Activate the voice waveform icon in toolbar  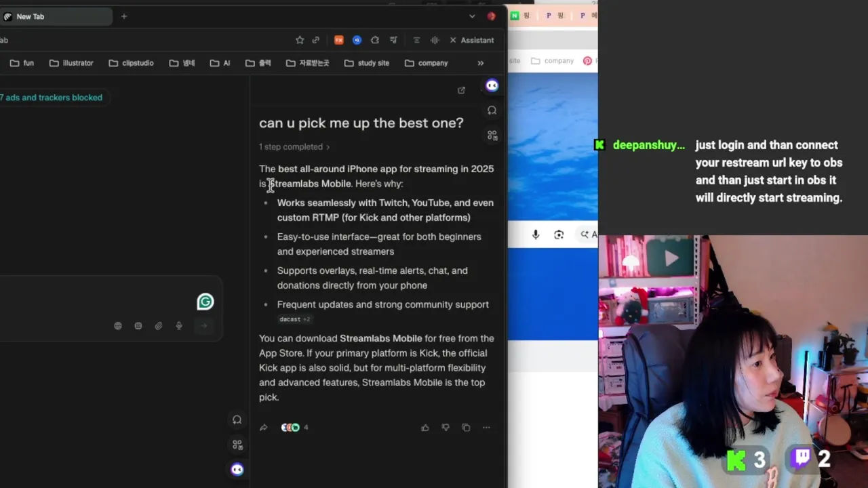(x=435, y=40)
